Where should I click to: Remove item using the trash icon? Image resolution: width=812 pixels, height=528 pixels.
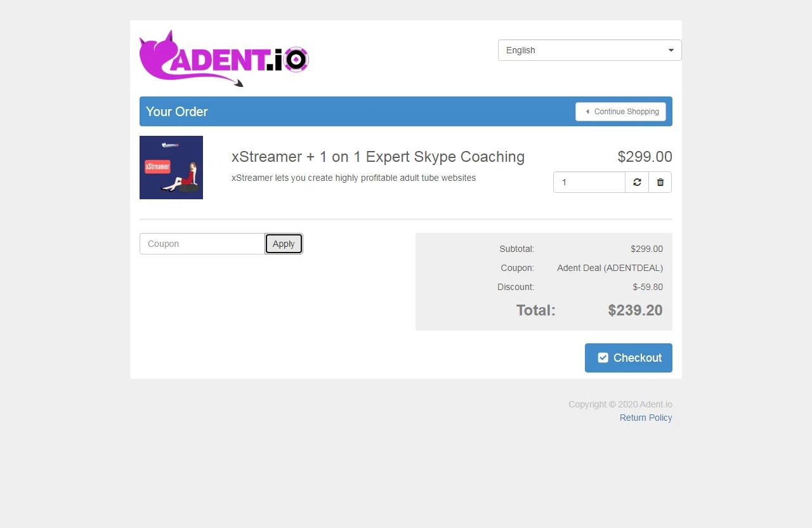coord(660,182)
